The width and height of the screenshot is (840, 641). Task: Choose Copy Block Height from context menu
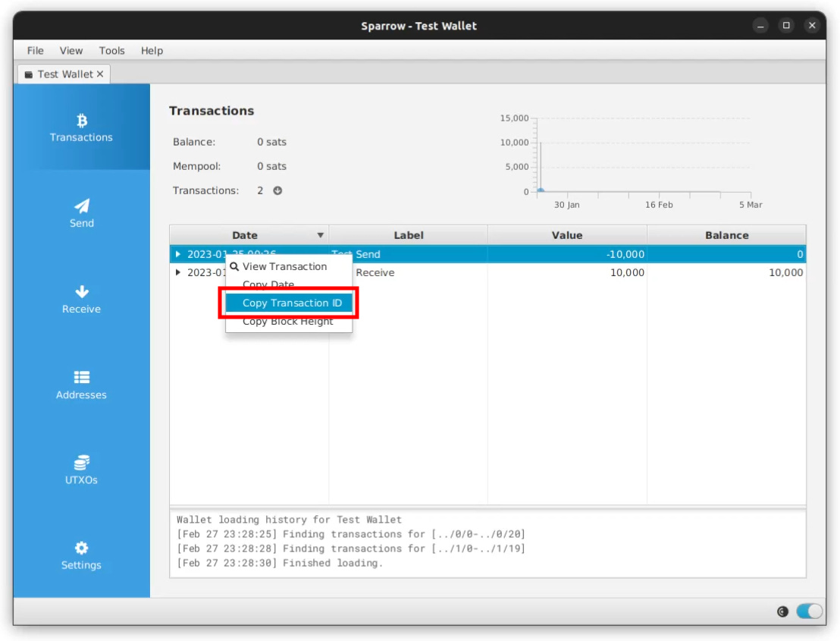(289, 321)
